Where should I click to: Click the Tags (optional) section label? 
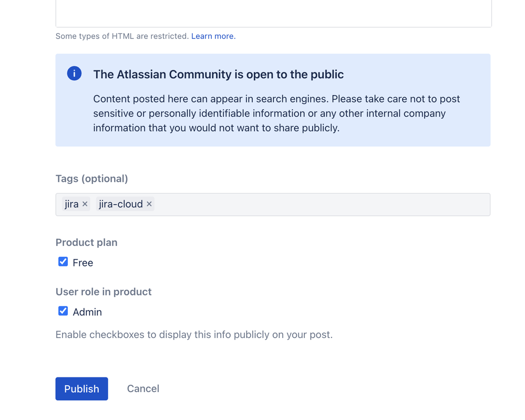[91, 179]
